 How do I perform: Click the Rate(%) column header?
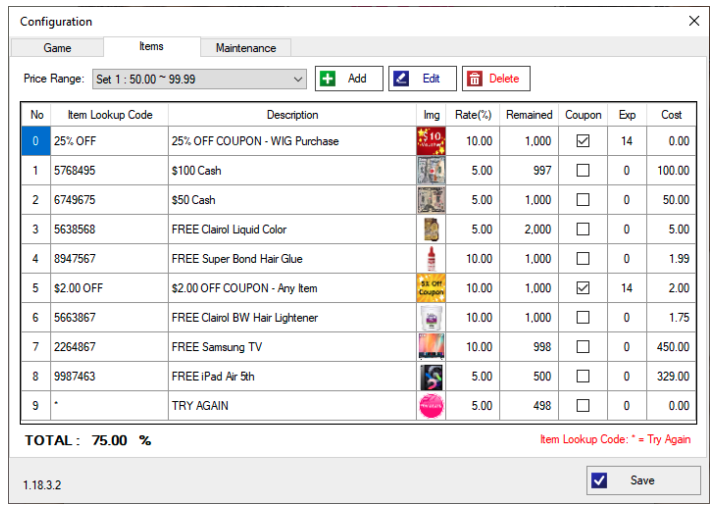[473, 115]
